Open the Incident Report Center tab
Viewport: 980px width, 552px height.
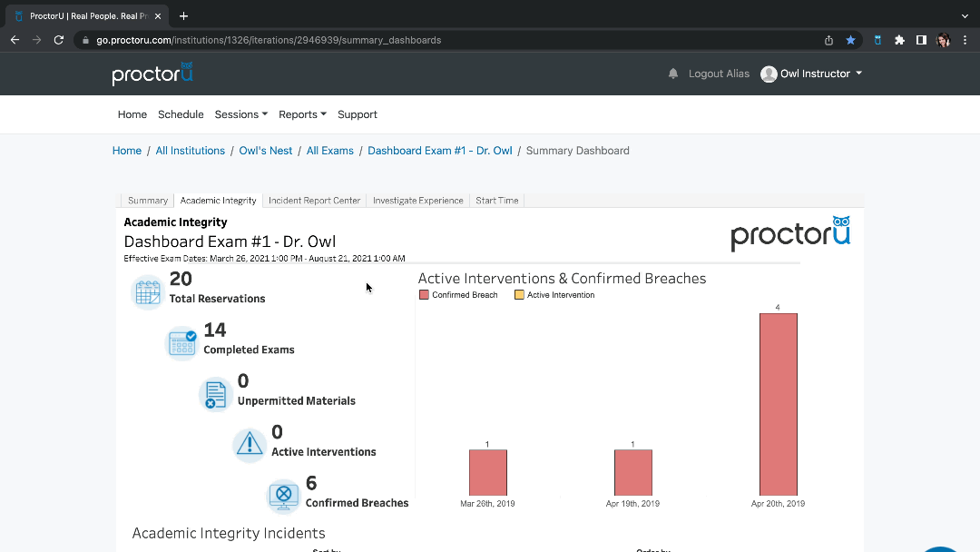tap(314, 201)
